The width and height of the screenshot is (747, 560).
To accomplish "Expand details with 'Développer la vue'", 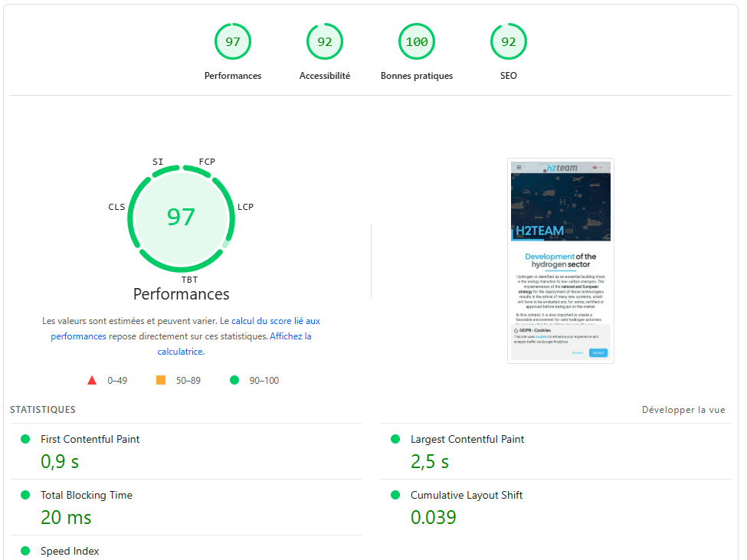I will click(683, 410).
